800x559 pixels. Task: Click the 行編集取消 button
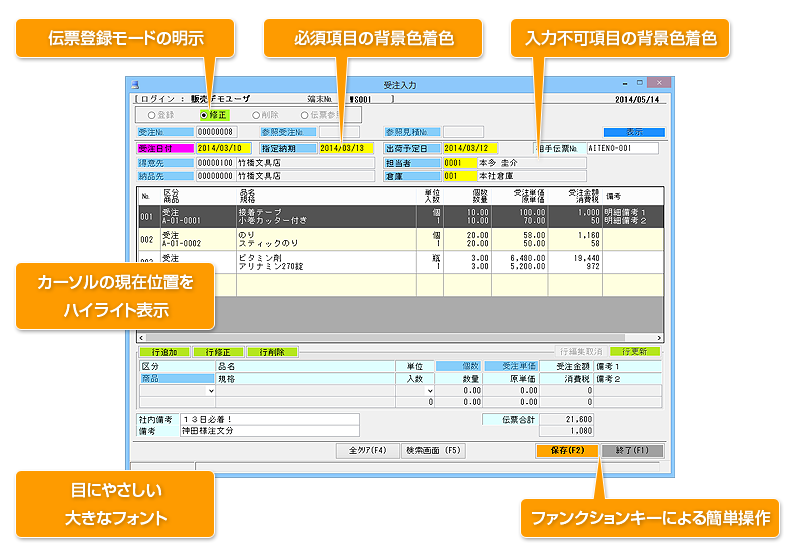coord(581,351)
